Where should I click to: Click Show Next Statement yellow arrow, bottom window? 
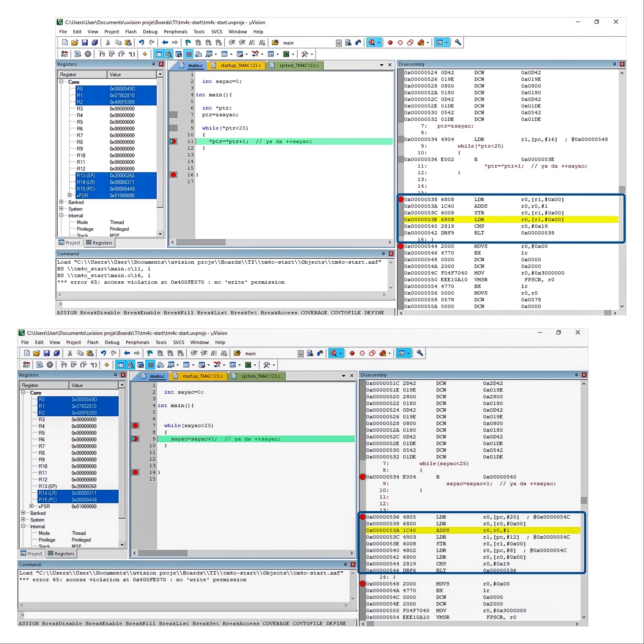(x=107, y=365)
